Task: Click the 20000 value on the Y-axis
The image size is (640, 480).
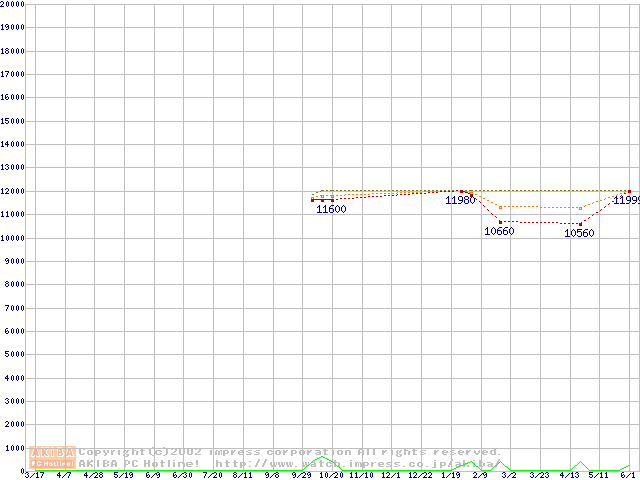Action: (x=13, y=4)
